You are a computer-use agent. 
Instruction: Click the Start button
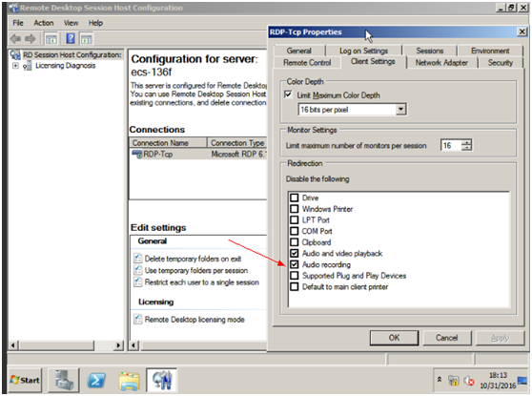click(x=25, y=380)
